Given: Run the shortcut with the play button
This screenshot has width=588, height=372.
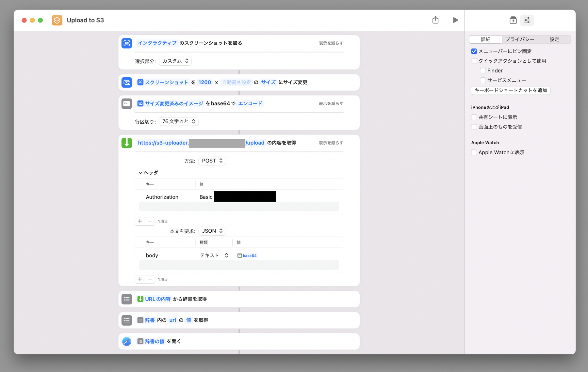Looking at the screenshot, I should [455, 20].
